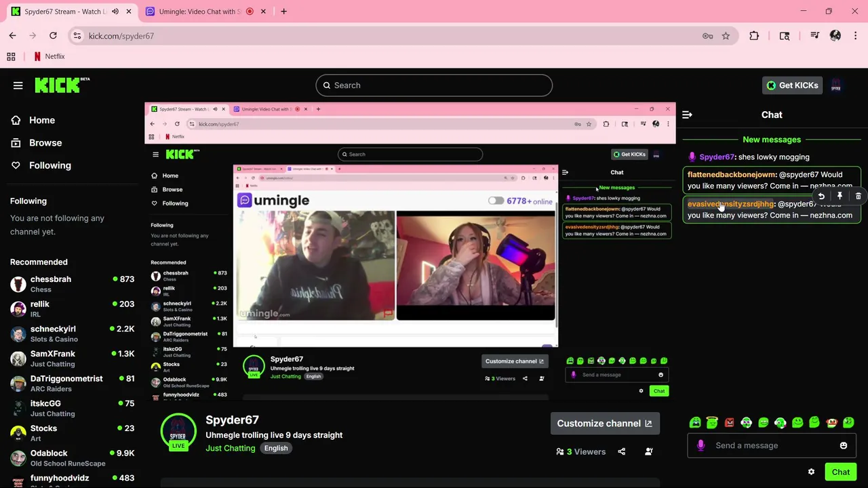Open recommended channel itskcGG
This screenshot has height=488, width=868.
[x=72, y=408]
